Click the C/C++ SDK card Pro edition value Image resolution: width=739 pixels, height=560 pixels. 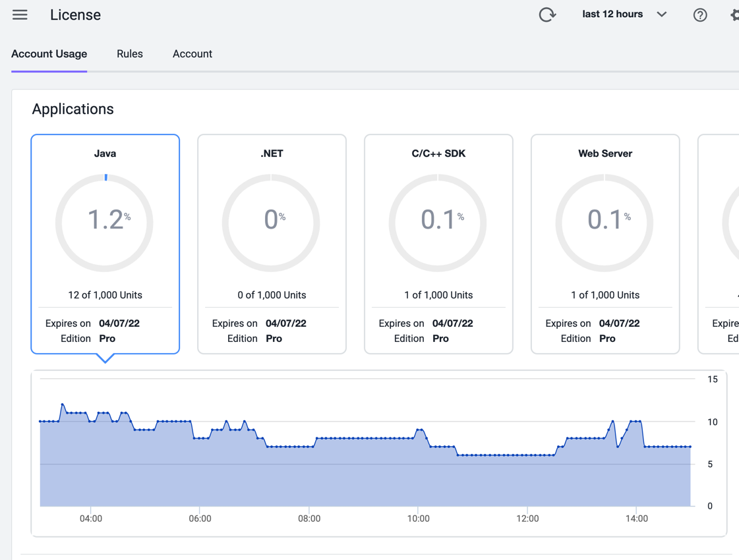tap(440, 338)
